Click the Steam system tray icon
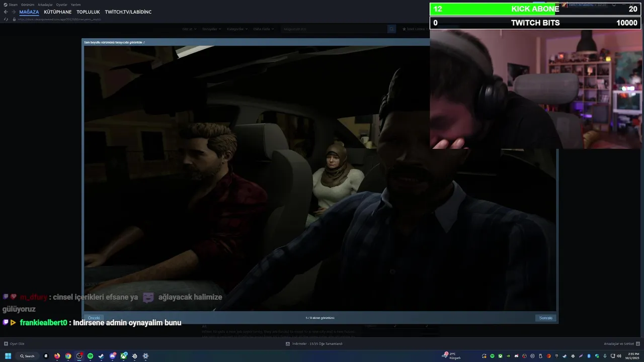This screenshot has height=362, width=644. 565,356
